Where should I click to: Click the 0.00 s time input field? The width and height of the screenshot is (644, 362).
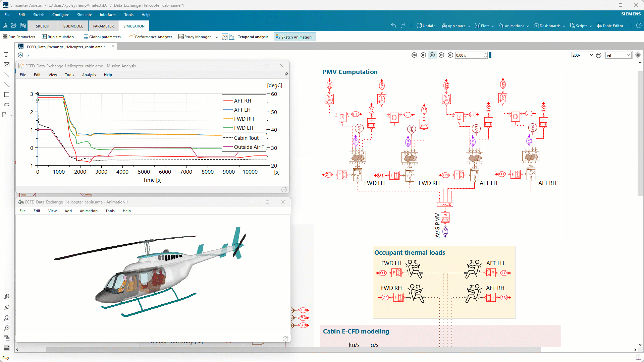click(x=469, y=55)
